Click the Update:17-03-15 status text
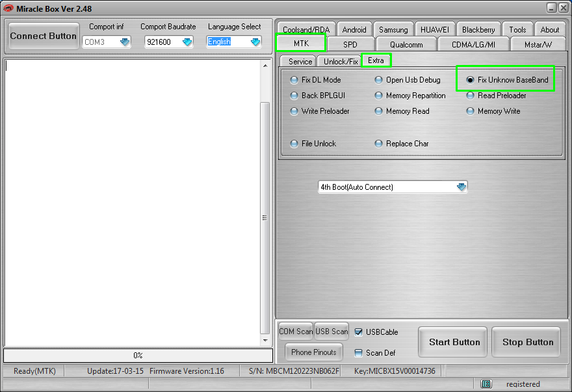 click(115, 371)
